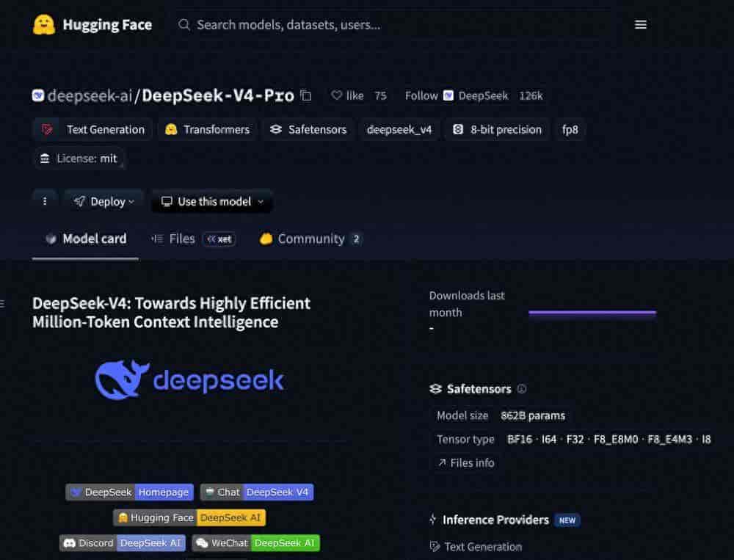Open the DeepSeek-V4-Pro model name link
The image size is (734, 560).
(x=218, y=95)
